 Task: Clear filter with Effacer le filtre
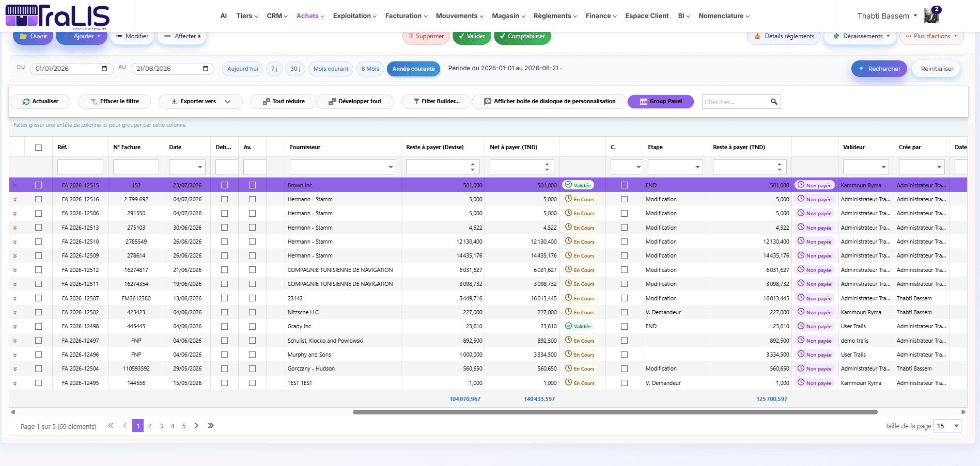pyautogui.click(x=114, y=102)
